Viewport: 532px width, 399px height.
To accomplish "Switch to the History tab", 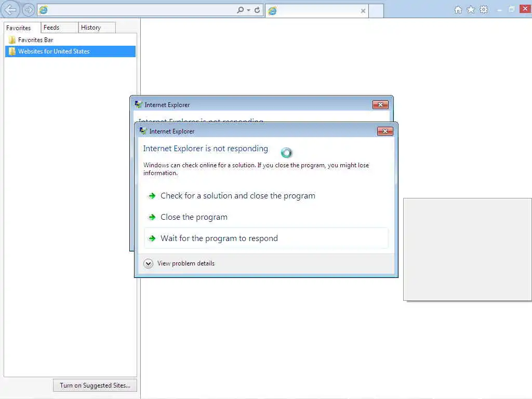I will click(x=97, y=28).
